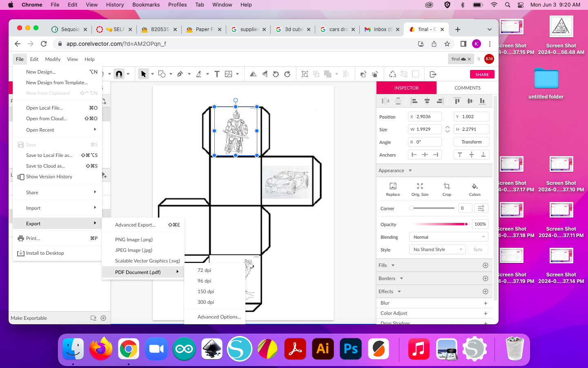Collapse the Effects section arrow
The width and height of the screenshot is (588, 368).
399,292
